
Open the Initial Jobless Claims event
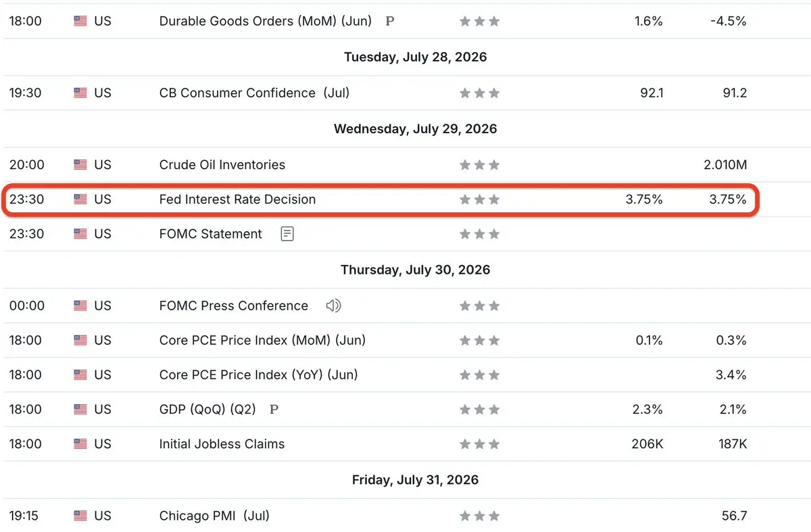[x=222, y=444]
